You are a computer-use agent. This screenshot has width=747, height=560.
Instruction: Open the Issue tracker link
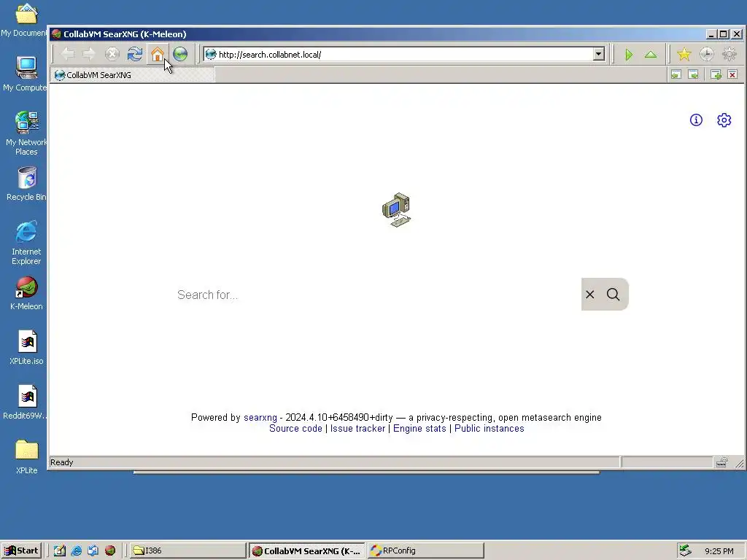[x=357, y=429]
